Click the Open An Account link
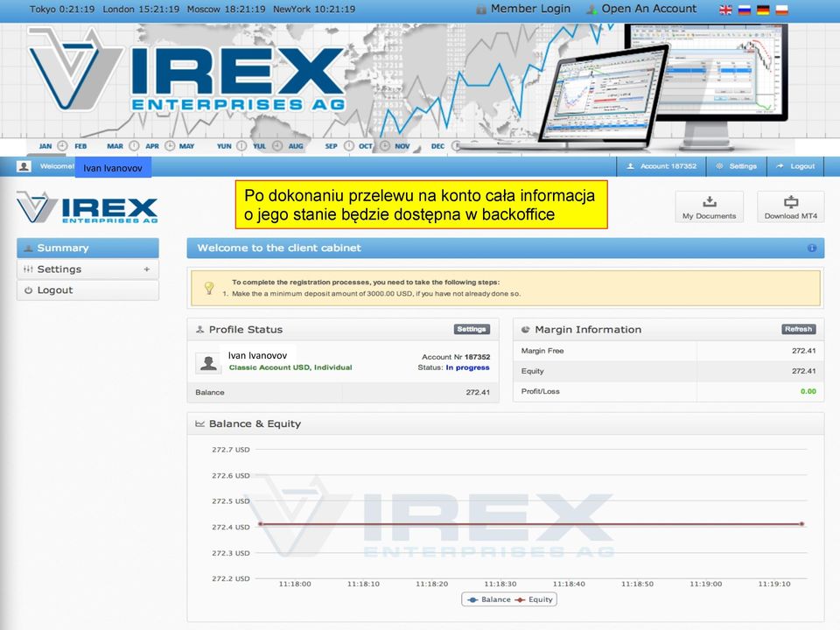840x630 pixels. pos(641,9)
